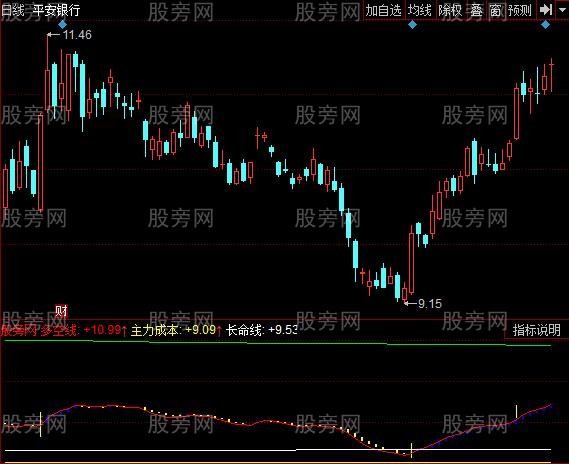Toggle the 除权 ex-rights adjustment
This screenshot has width=569, height=464.
(x=450, y=11)
